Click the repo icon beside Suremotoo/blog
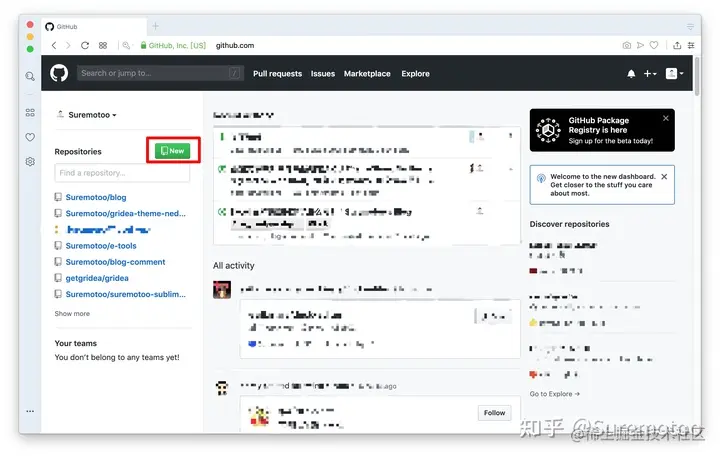This screenshot has width=720, height=457. tap(58, 197)
